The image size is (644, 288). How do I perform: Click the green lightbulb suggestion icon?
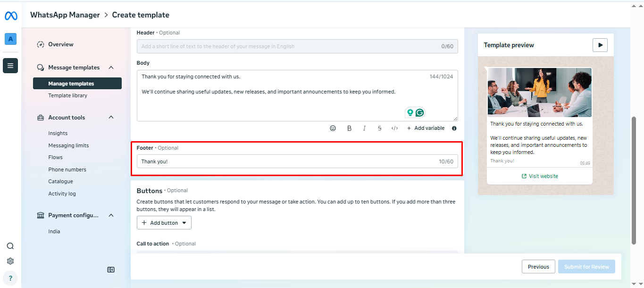tap(410, 112)
